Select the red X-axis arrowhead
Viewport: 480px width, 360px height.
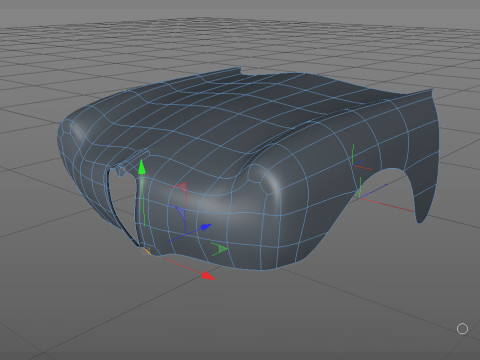tap(209, 276)
